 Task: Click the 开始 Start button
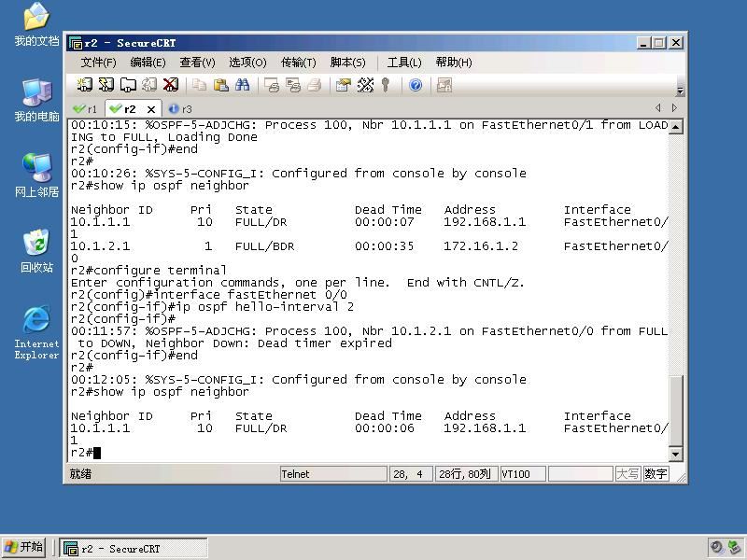tap(23, 548)
